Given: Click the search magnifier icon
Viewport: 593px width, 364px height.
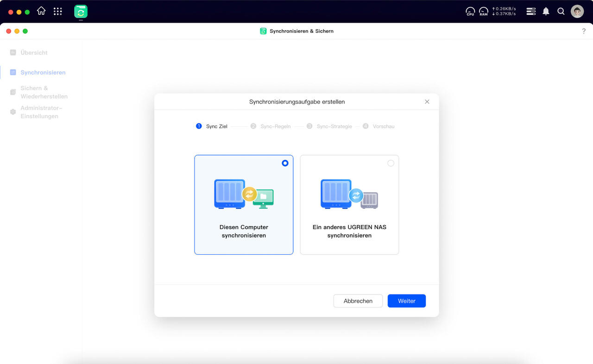Looking at the screenshot, I should pyautogui.click(x=561, y=11).
